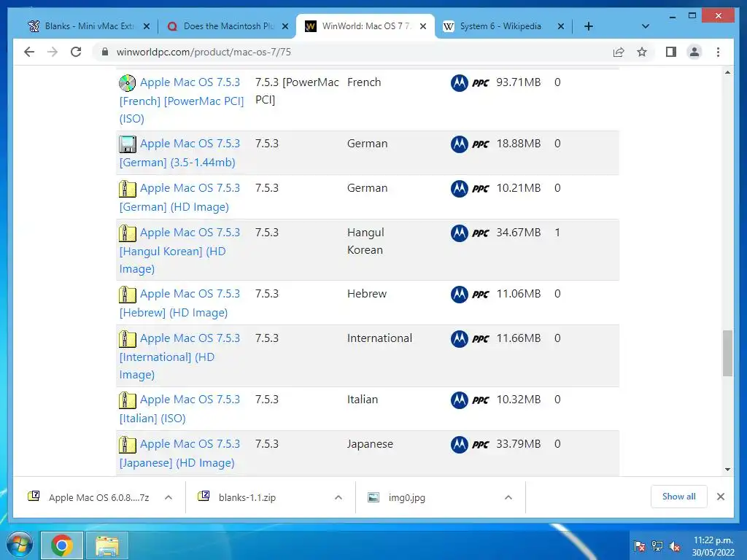Viewport: 747px width, 560px height.
Task: Open the Chrome side panel
Action: tap(671, 52)
